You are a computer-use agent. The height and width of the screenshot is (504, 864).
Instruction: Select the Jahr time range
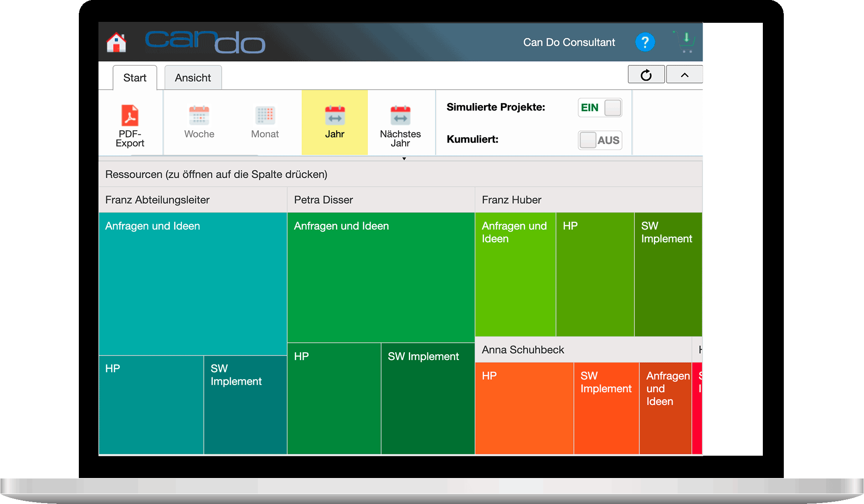(x=334, y=122)
